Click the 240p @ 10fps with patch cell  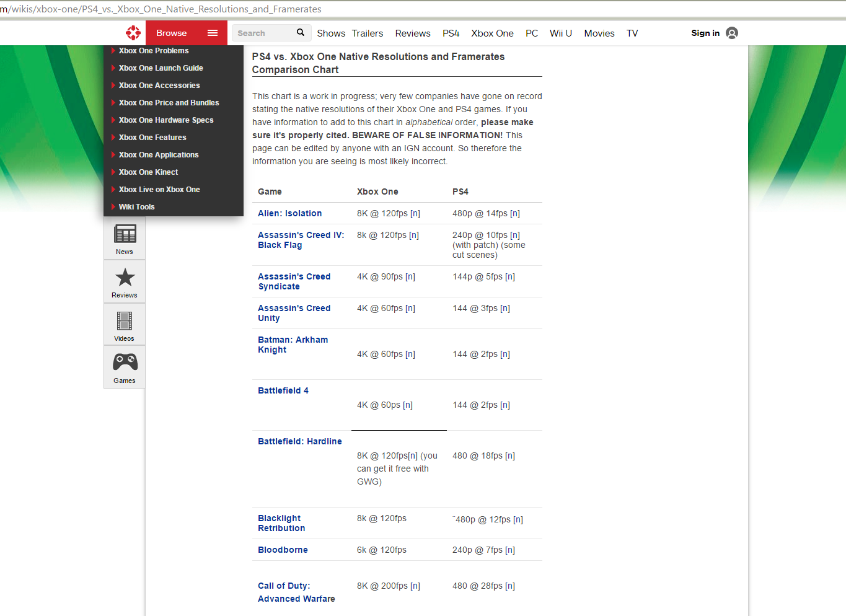489,245
